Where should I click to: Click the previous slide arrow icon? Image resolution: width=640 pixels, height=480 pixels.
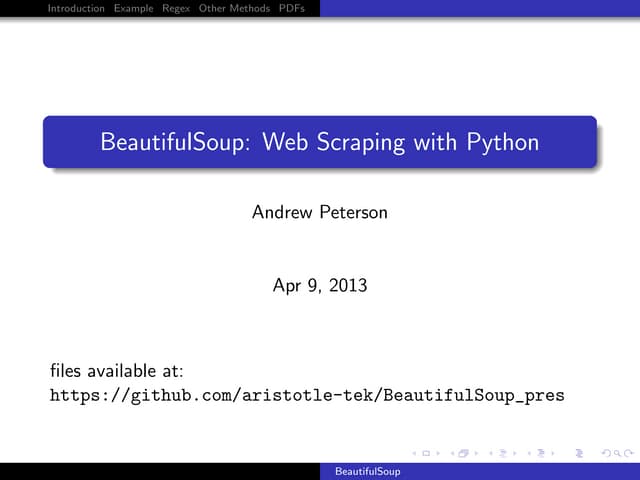[416, 453]
